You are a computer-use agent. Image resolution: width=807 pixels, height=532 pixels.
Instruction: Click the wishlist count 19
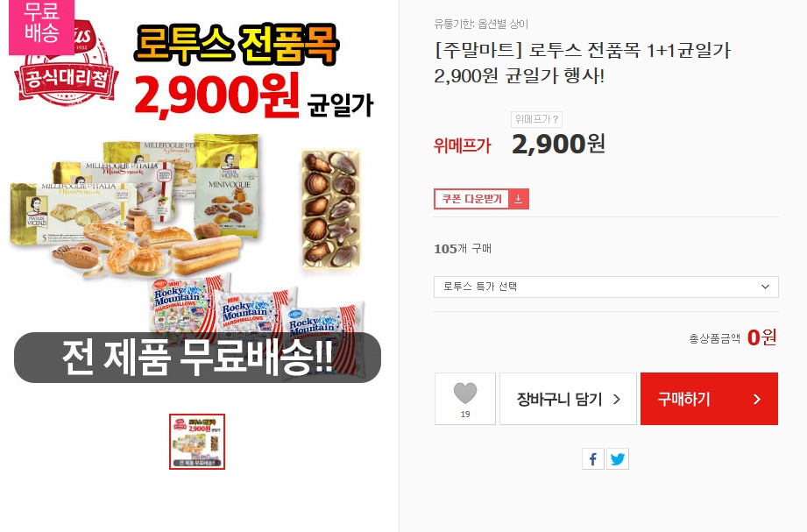pos(465,414)
